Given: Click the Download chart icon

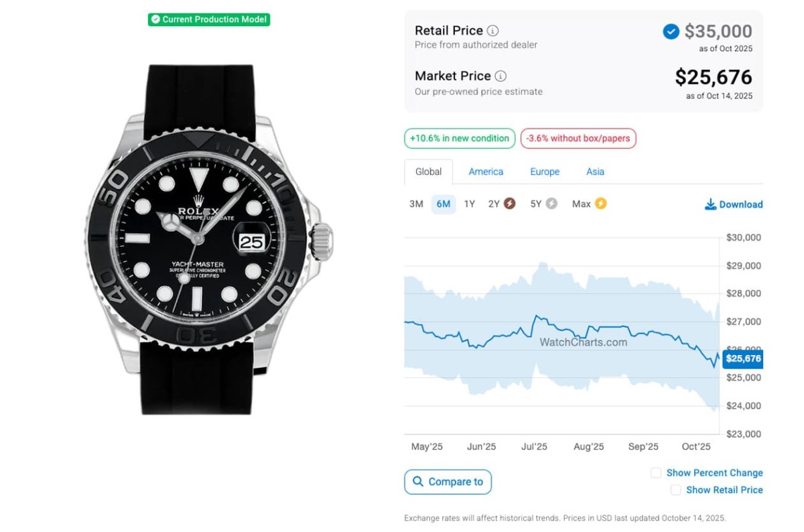Looking at the screenshot, I should (x=711, y=204).
